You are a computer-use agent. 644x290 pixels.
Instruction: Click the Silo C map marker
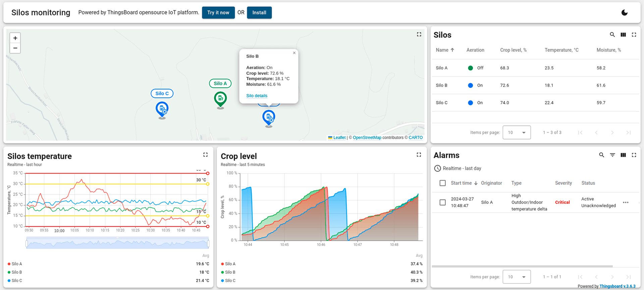[x=162, y=109]
